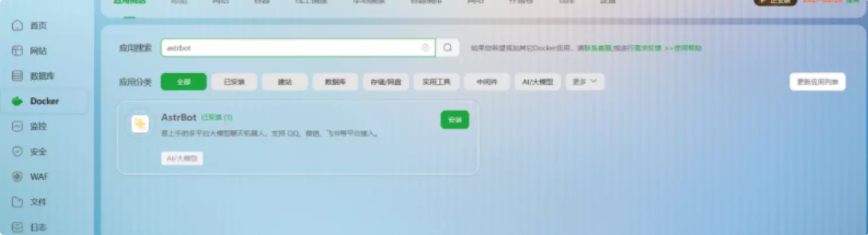Viewport: 868px width, 235px height.
Task: Click the AstrBot app icon
Action: (x=140, y=124)
